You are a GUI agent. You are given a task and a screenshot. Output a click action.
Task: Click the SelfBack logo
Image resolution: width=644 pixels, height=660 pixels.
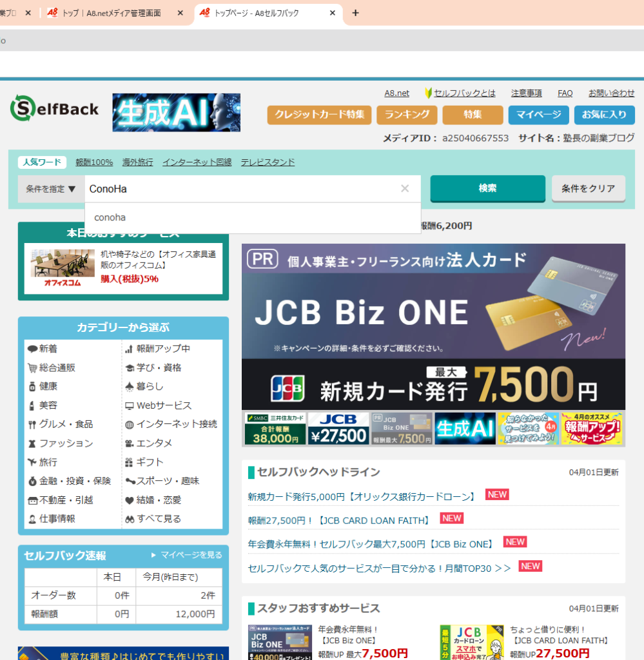click(x=55, y=108)
